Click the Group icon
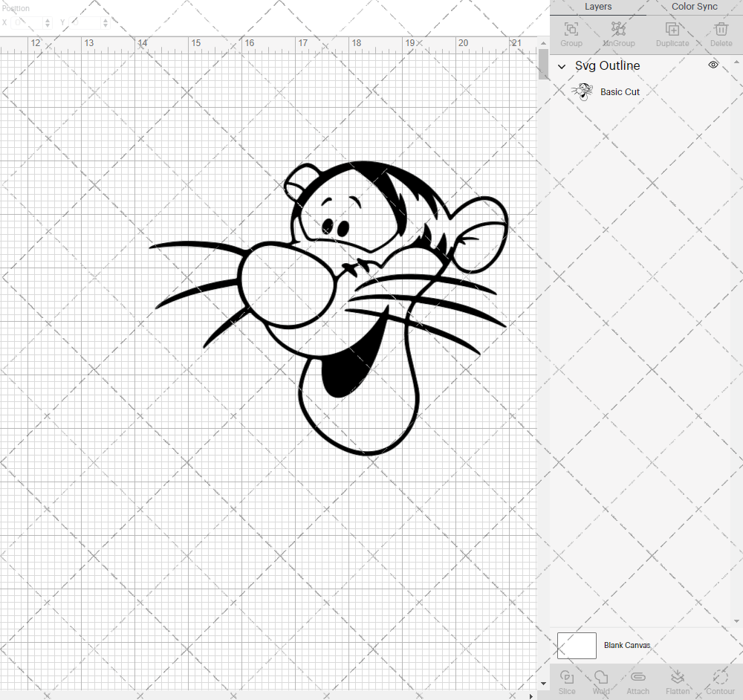The width and height of the screenshot is (743, 700). pyautogui.click(x=571, y=30)
